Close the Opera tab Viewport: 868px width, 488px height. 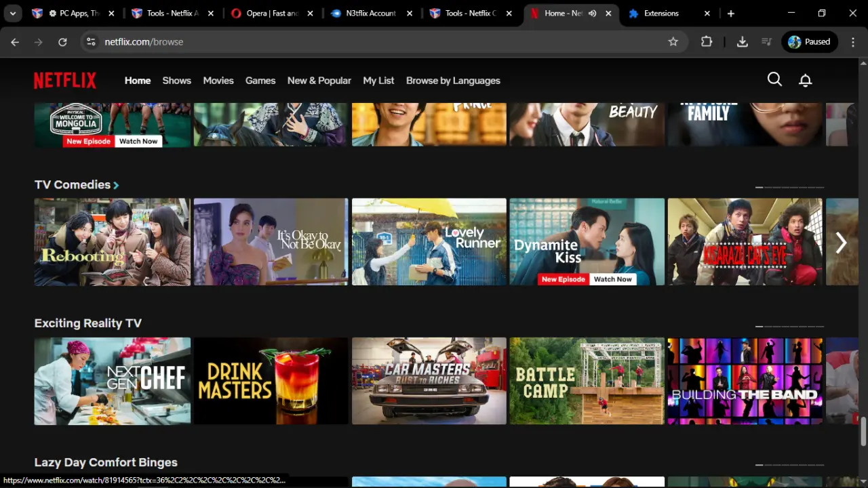(311, 14)
